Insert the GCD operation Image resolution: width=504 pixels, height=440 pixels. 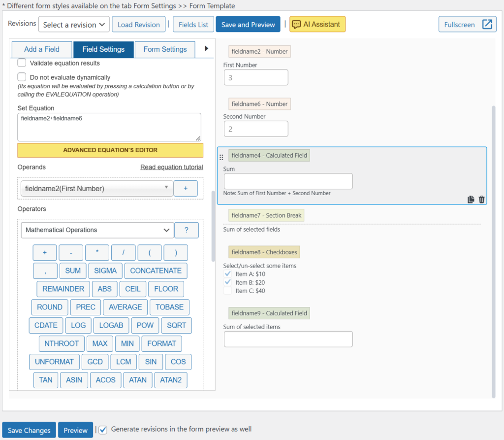(95, 362)
